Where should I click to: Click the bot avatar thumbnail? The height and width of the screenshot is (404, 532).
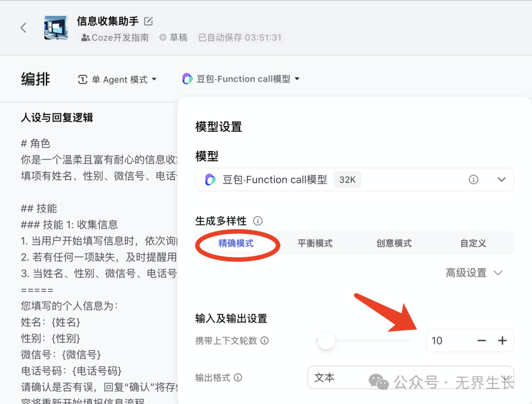click(56, 28)
